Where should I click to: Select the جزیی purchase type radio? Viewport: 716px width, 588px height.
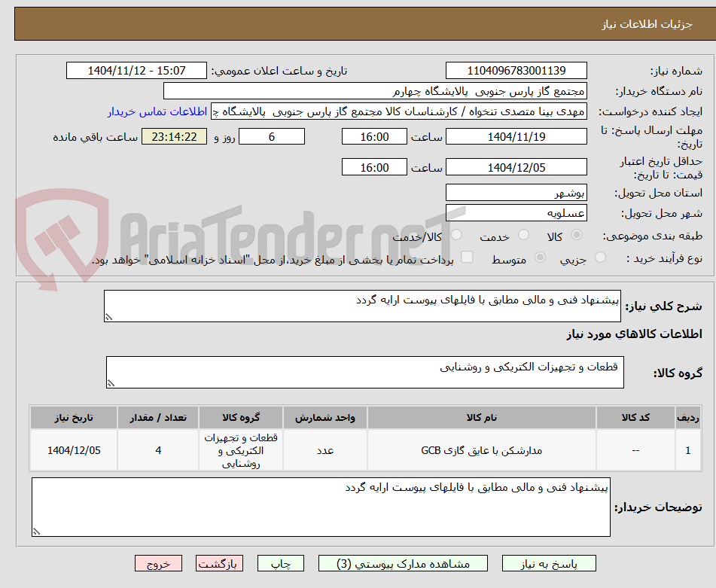[x=601, y=257]
